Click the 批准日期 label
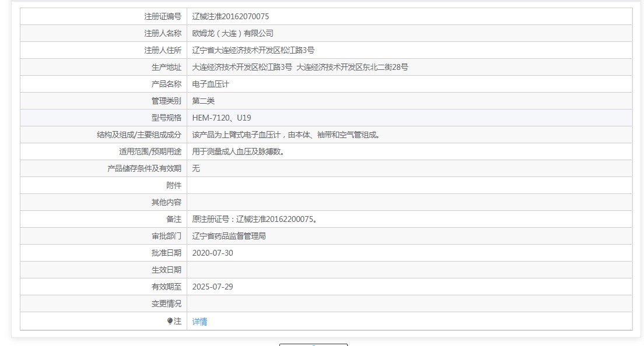The width and height of the screenshot is (644, 346). coord(166,253)
